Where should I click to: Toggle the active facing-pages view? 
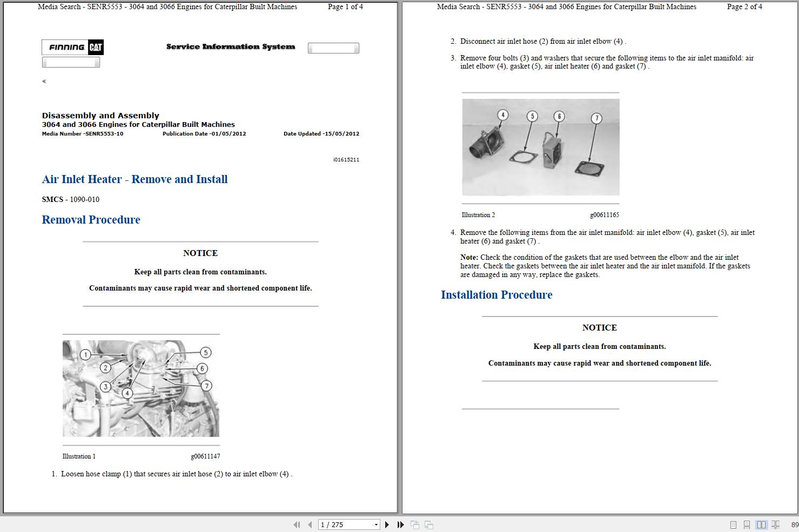[762, 524]
